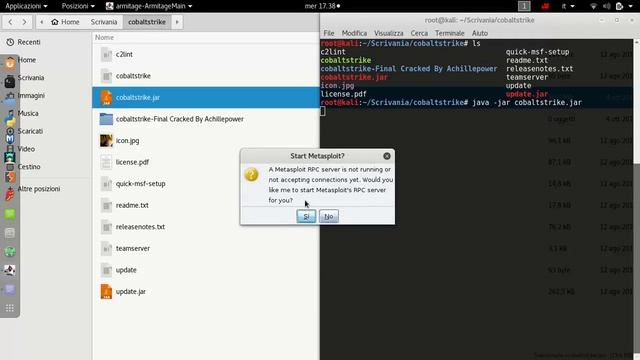Open the keyboard layout it dropdown
This screenshot has width=640, height=360.
click(x=568, y=6)
